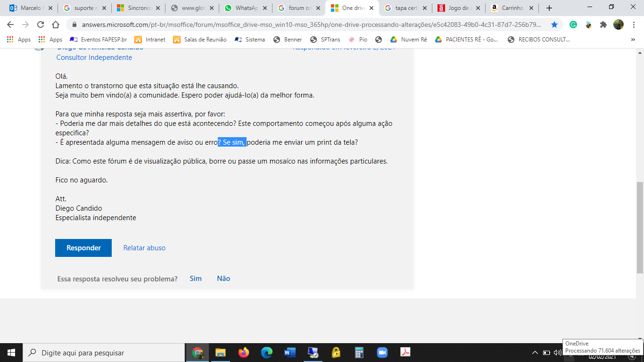Open the yellow padlock app on taskbar

[x=336, y=353]
